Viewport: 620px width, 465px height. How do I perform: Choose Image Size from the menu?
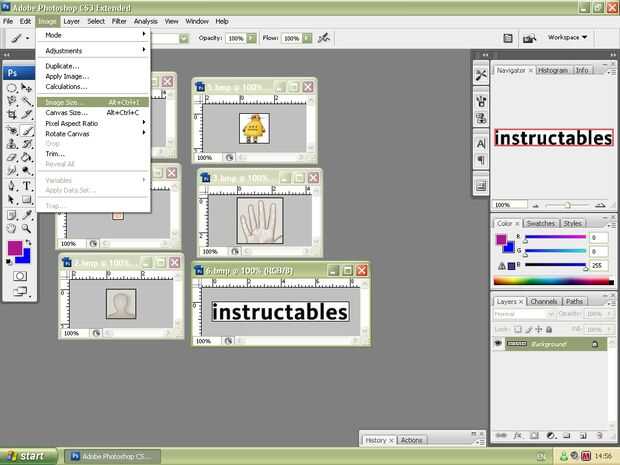click(94, 102)
